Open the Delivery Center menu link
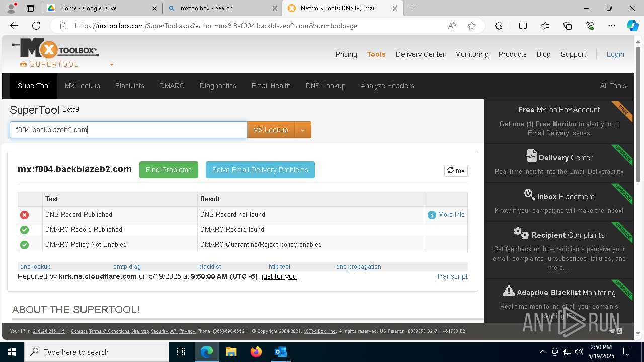 (421, 54)
